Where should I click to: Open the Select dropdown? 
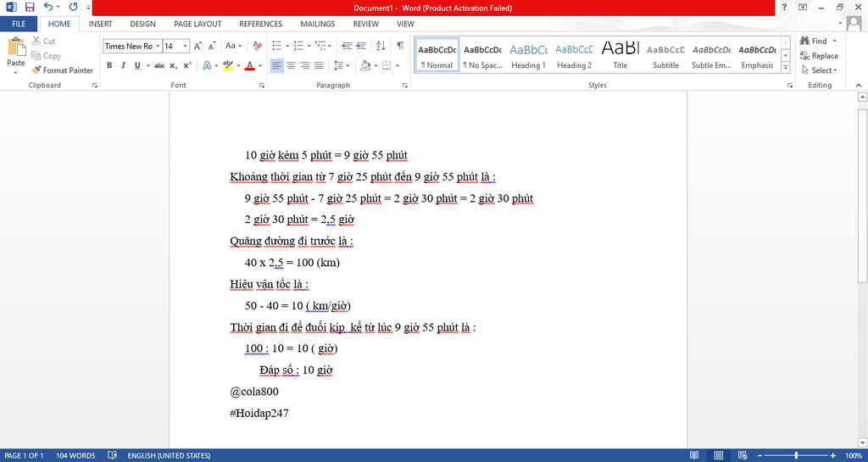820,70
